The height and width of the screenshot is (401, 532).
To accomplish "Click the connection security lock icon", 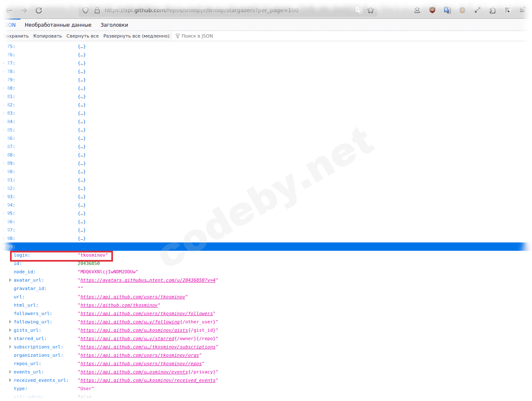I will click(x=97, y=10).
